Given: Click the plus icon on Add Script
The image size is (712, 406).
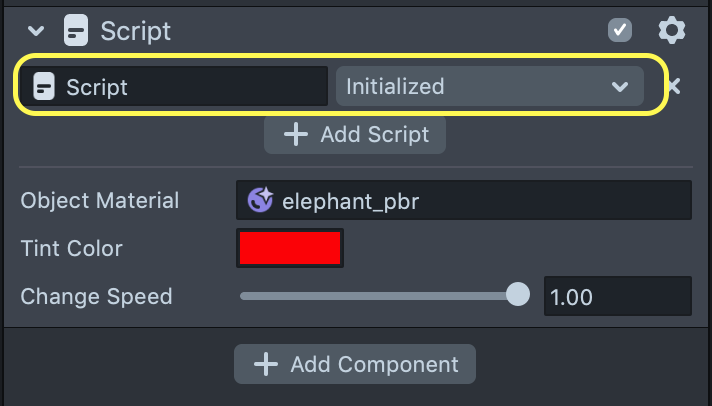Looking at the screenshot, I should tap(296, 134).
